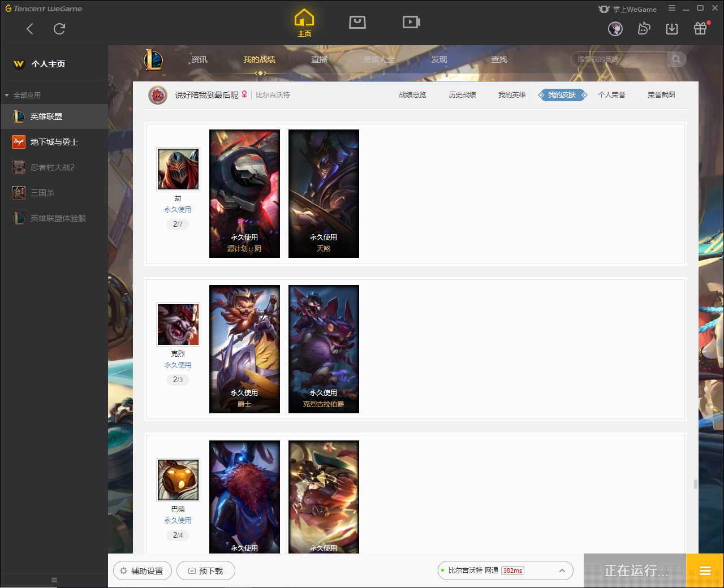The image size is (724, 588).
Task: Open the 天煞 skin card
Action: 324,193
